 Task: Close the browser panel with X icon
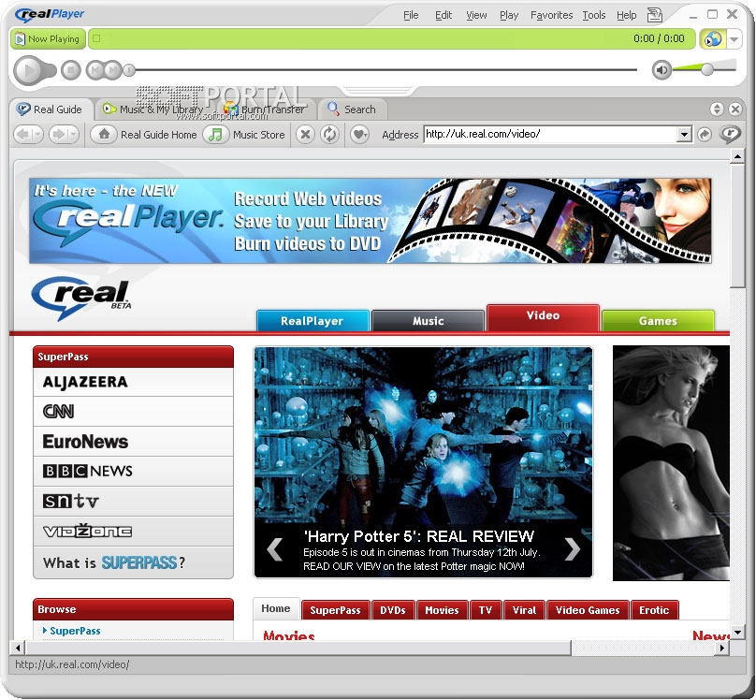734,109
